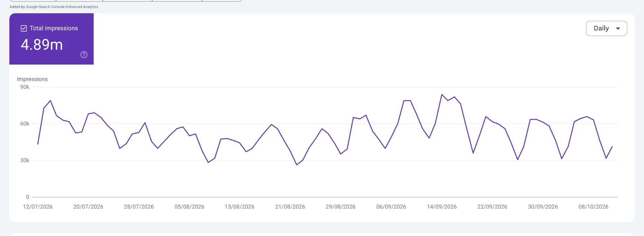Click the 14/09/2026 date label
This screenshot has height=236, width=644.
click(x=442, y=207)
